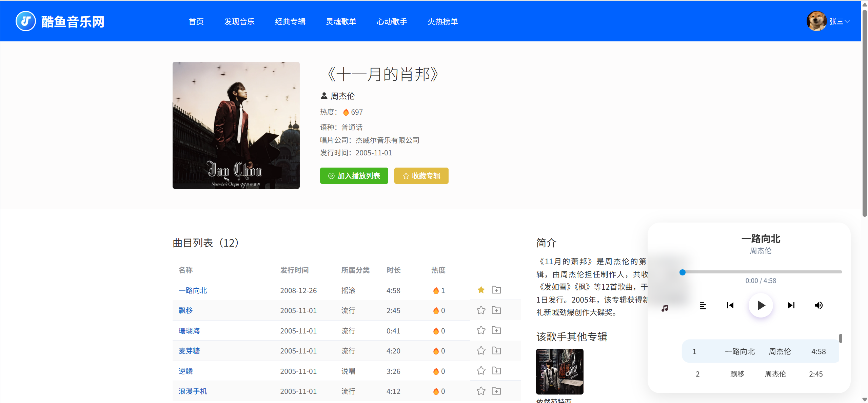Click the 加入播放列表 green button
The image size is (868, 403).
click(354, 176)
